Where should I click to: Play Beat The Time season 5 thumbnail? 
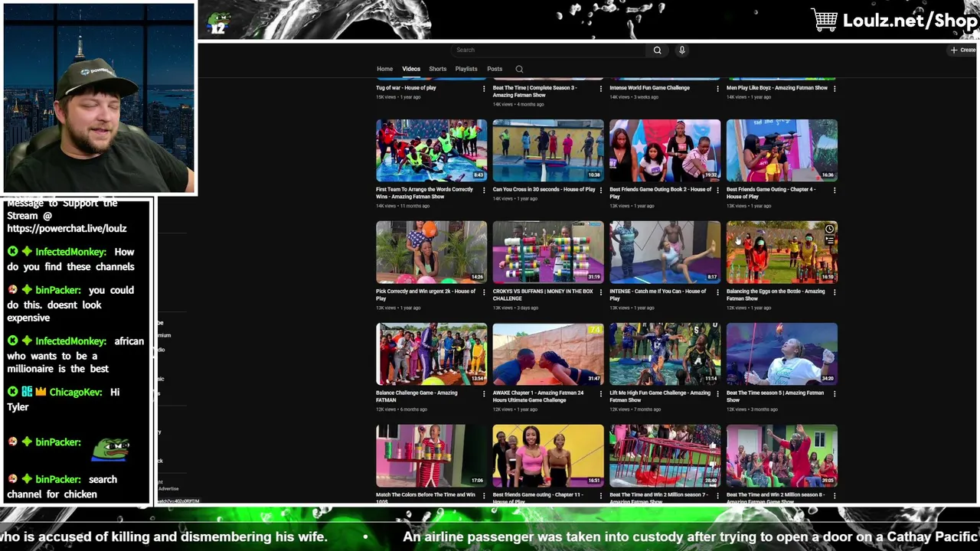coord(782,354)
